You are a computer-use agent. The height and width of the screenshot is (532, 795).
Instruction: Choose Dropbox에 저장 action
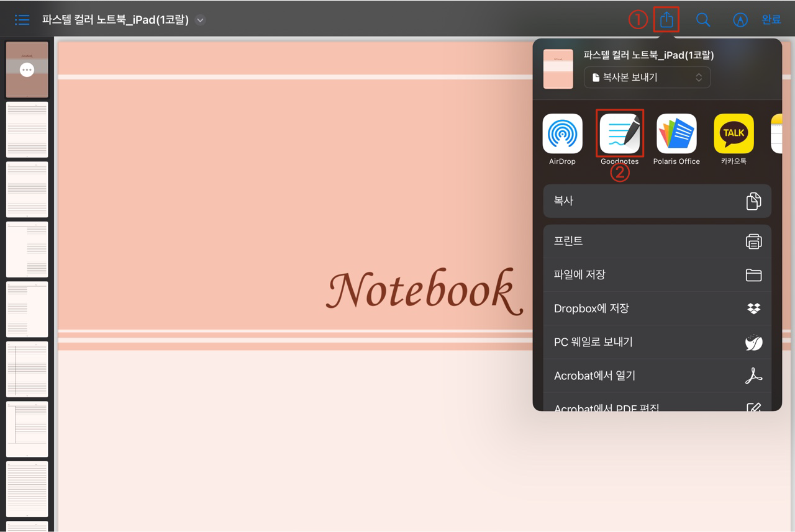(x=657, y=309)
